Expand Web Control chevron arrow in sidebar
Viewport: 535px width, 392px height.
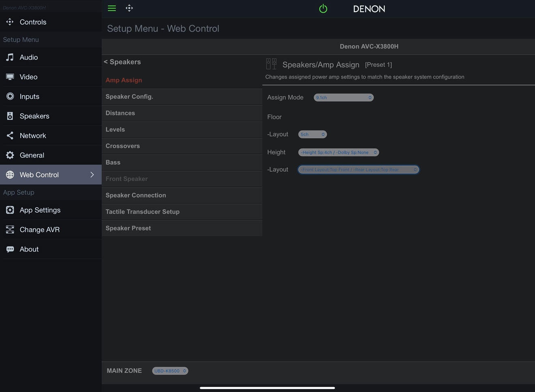click(92, 175)
